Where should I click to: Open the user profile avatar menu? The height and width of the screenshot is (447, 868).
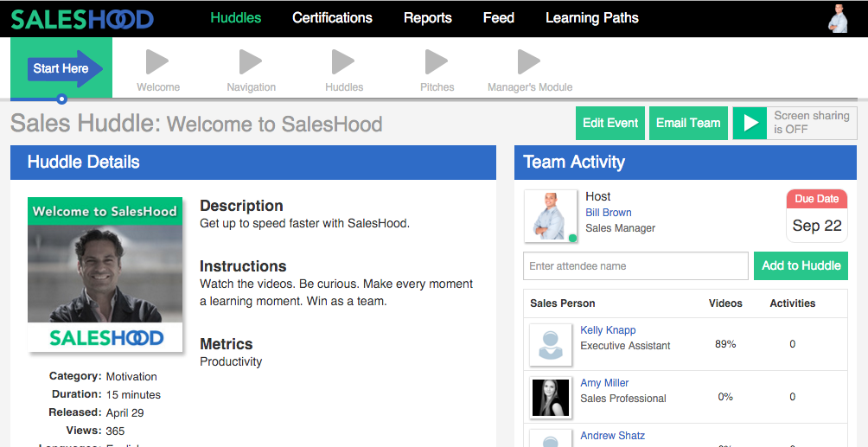[x=838, y=18]
